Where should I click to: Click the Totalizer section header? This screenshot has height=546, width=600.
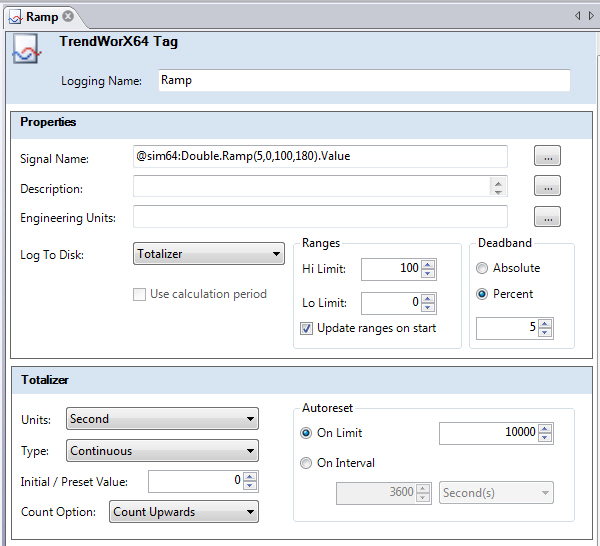[x=302, y=381]
